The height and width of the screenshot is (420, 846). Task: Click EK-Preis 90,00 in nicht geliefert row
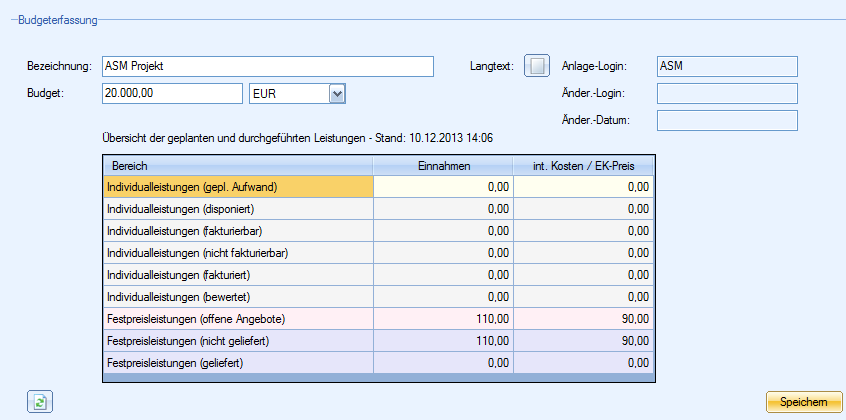583,341
